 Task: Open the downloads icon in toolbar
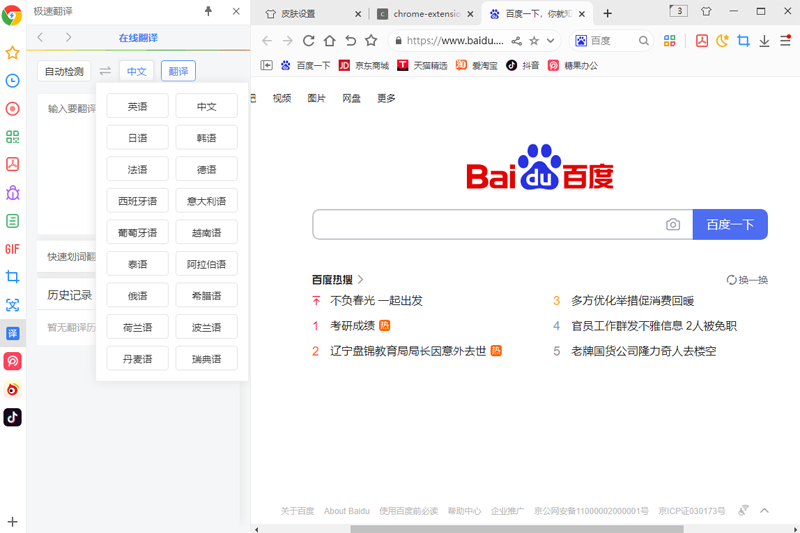[764, 41]
